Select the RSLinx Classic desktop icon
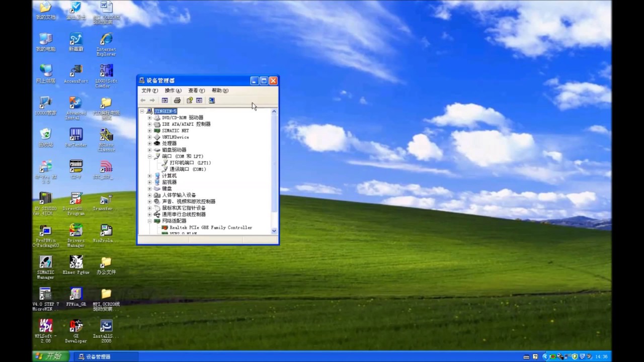This screenshot has height=362, width=644. [106, 140]
